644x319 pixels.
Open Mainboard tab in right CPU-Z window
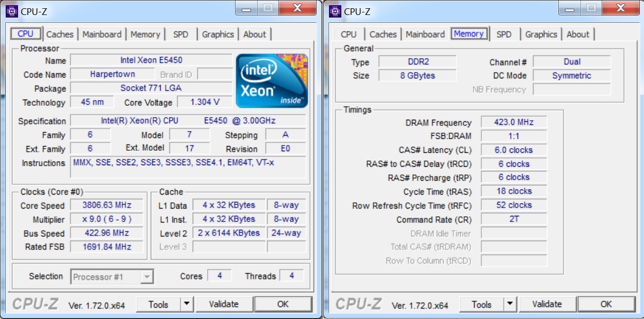(425, 34)
